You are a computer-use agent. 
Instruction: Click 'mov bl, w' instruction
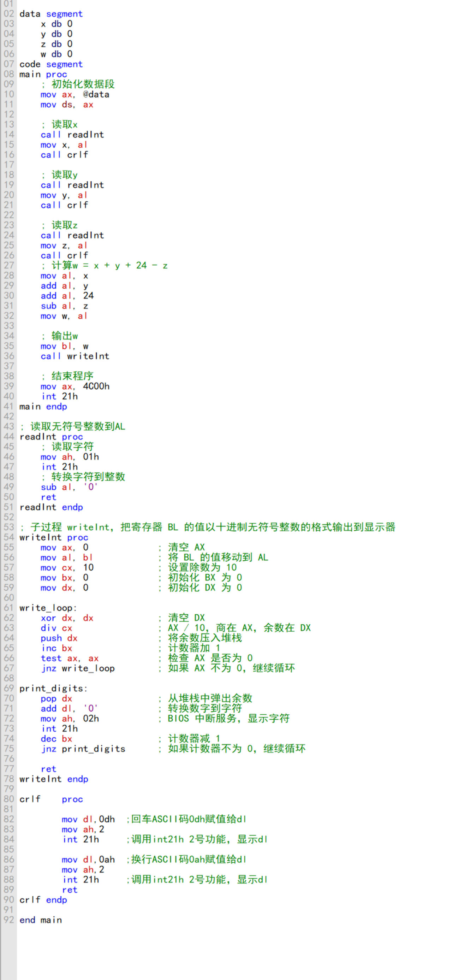pos(64,346)
